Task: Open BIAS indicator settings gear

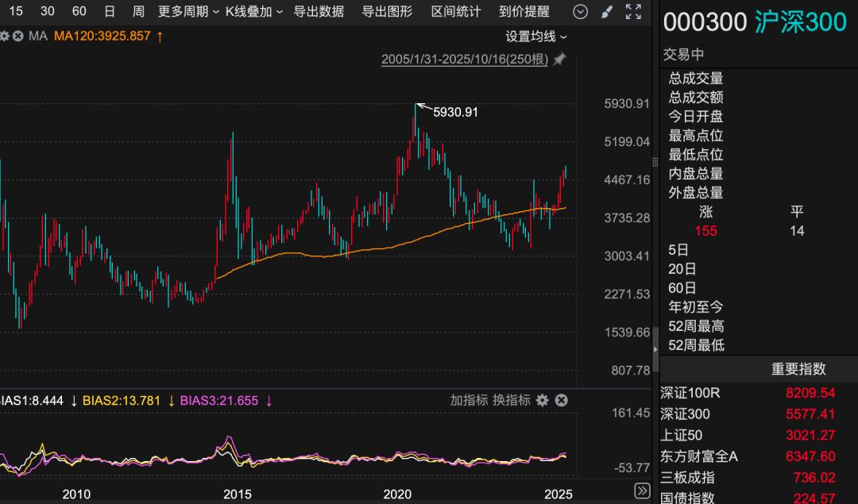Action: (543, 400)
